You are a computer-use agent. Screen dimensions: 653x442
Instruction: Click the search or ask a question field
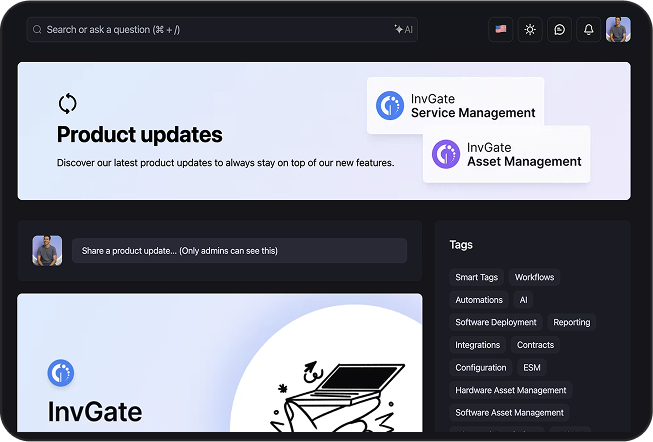tap(210, 29)
